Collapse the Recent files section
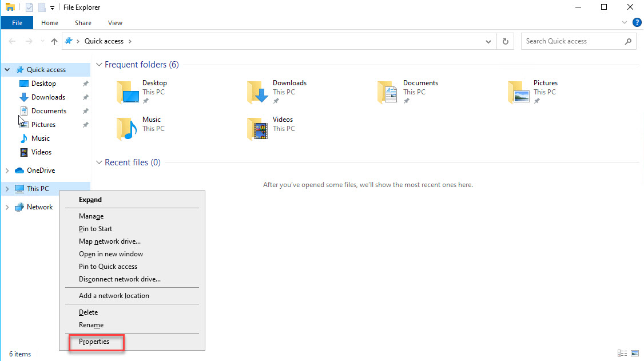Viewport: 644px width, 361px height. click(x=99, y=163)
